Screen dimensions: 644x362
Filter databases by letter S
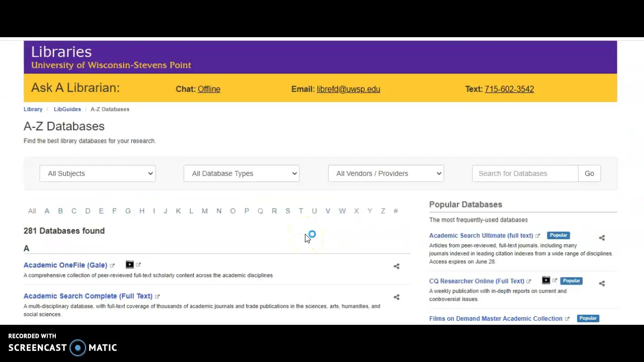coord(288,211)
